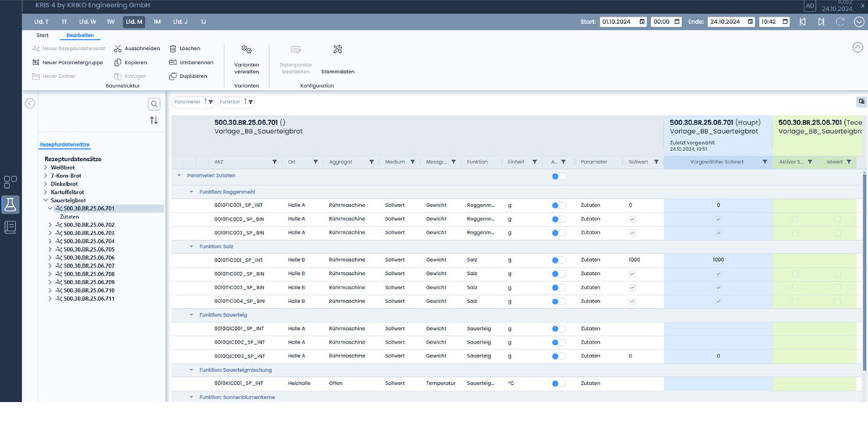Open the Parameter filter dropdown
This screenshot has width=868, height=434.
click(210, 102)
